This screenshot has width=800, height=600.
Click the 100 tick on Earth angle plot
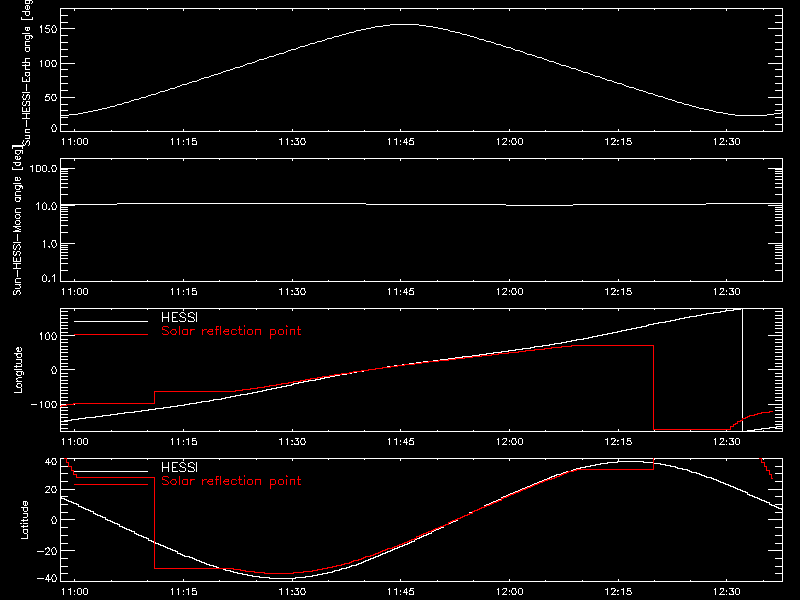[50, 64]
